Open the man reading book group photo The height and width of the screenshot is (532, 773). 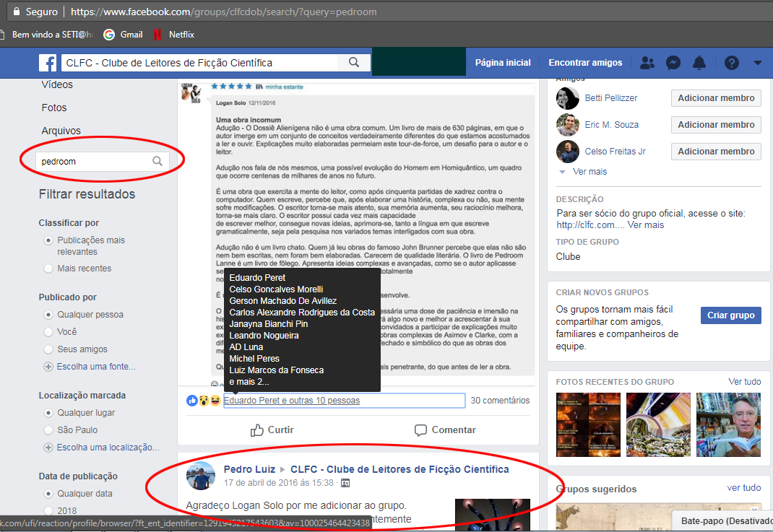pyautogui.click(x=728, y=424)
